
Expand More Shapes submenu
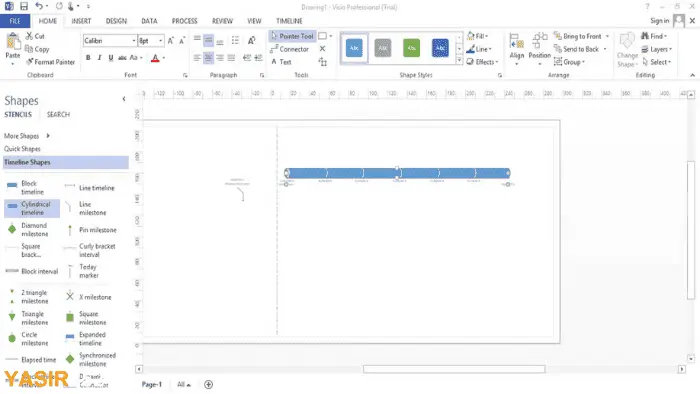(27, 136)
